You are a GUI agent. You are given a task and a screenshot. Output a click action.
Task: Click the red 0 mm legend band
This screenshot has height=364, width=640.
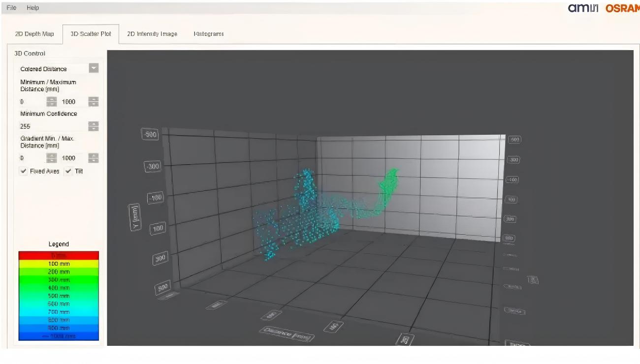pos(59,255)
